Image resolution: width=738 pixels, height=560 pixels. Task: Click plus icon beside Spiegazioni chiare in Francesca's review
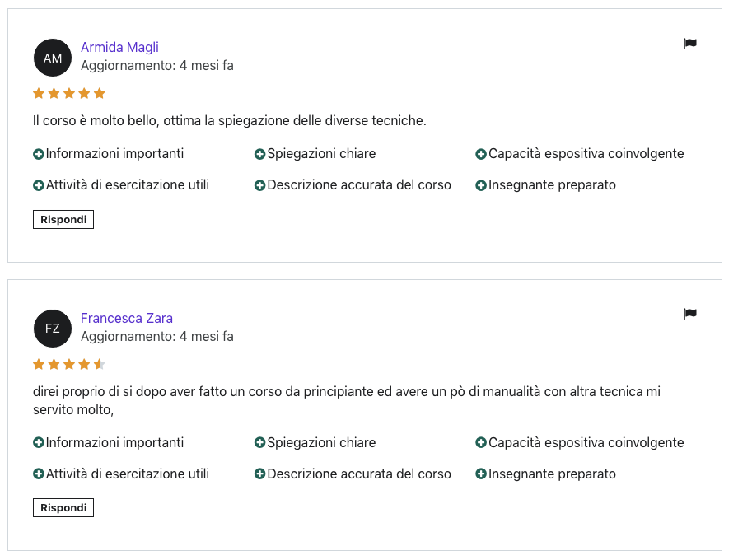tap(259, 443)
